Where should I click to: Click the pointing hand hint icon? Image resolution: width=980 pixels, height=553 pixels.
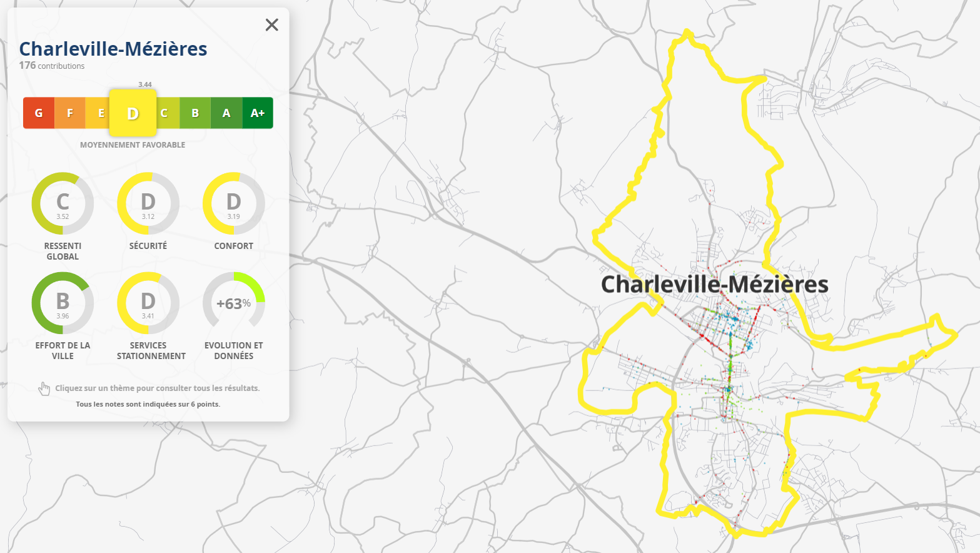click(44, 389)
